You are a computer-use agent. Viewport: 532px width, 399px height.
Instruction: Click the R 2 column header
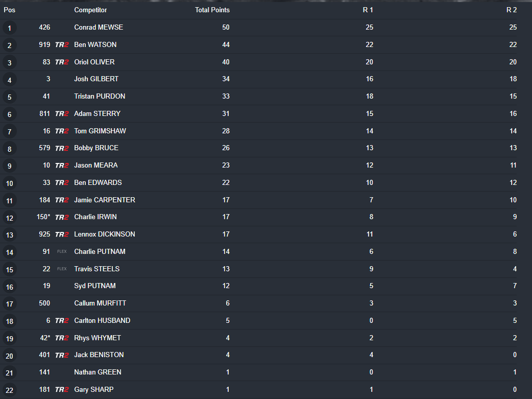[511, 10]
